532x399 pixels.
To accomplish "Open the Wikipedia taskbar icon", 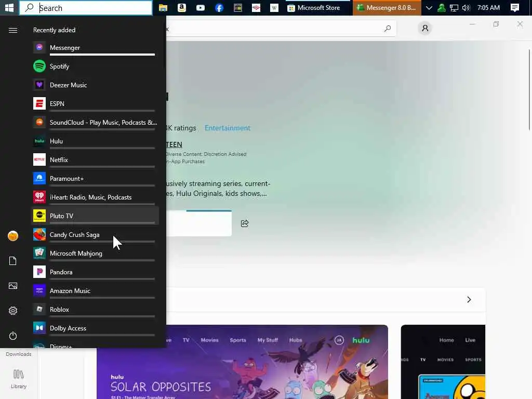I will [x=274, y=7].
